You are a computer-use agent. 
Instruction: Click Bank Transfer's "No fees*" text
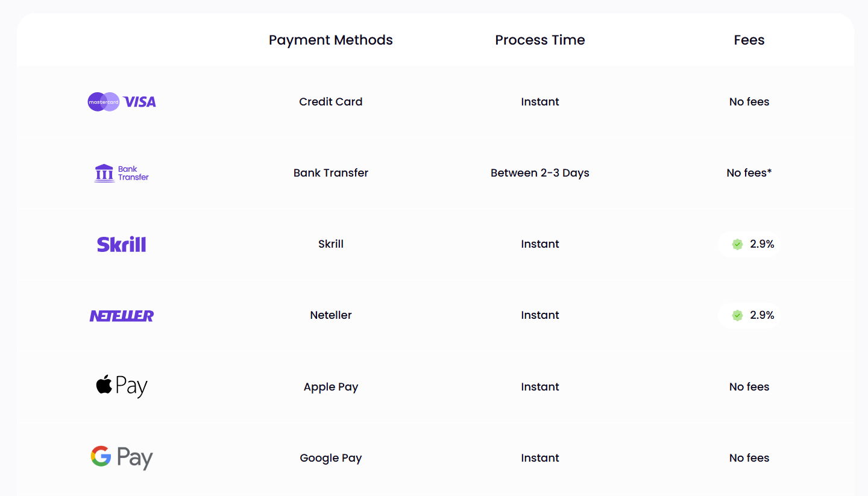click(749, 173)
